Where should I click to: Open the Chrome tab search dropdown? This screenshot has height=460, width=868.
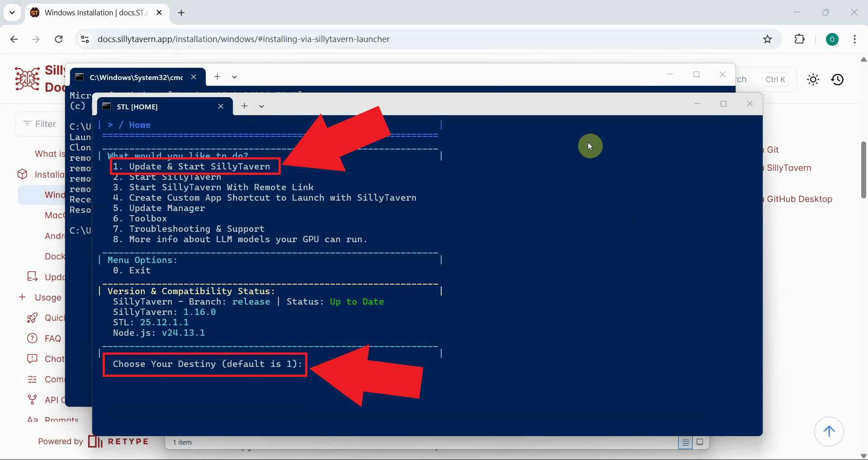[12, 13]
